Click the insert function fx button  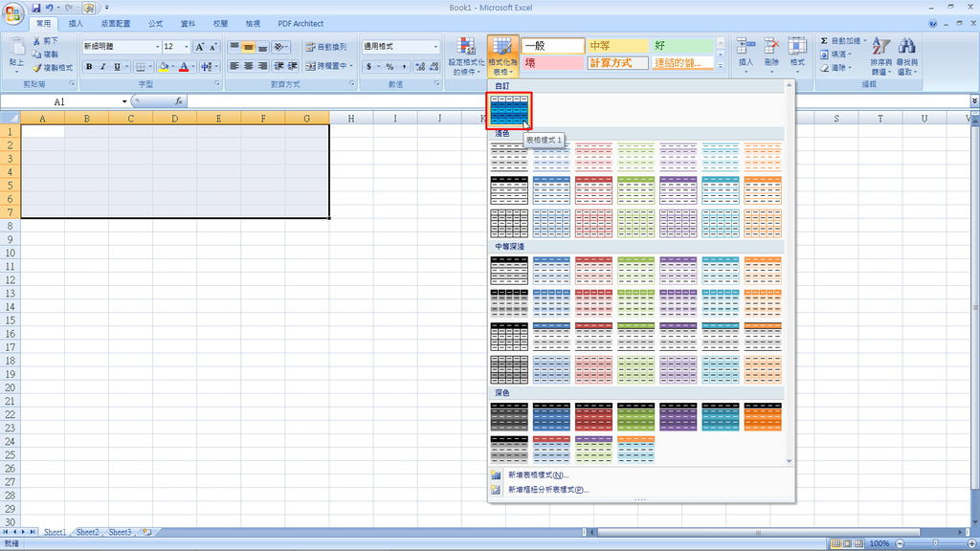178,101
